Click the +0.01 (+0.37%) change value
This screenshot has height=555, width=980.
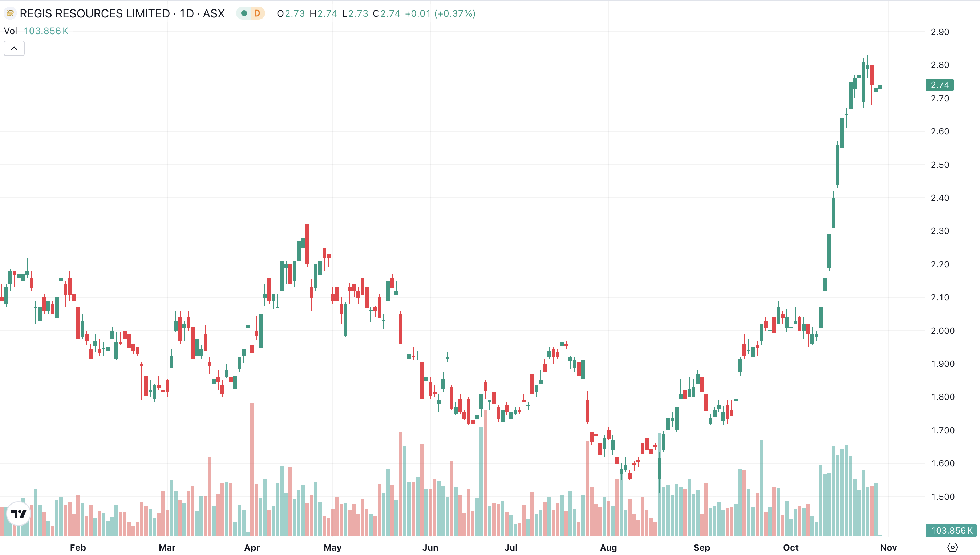click(x=440, y=14)
